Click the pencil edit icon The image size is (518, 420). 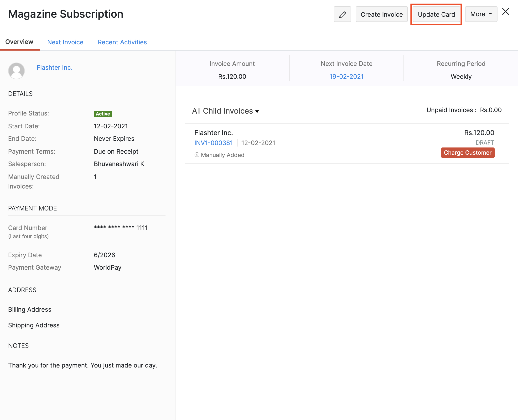[342, 15]
